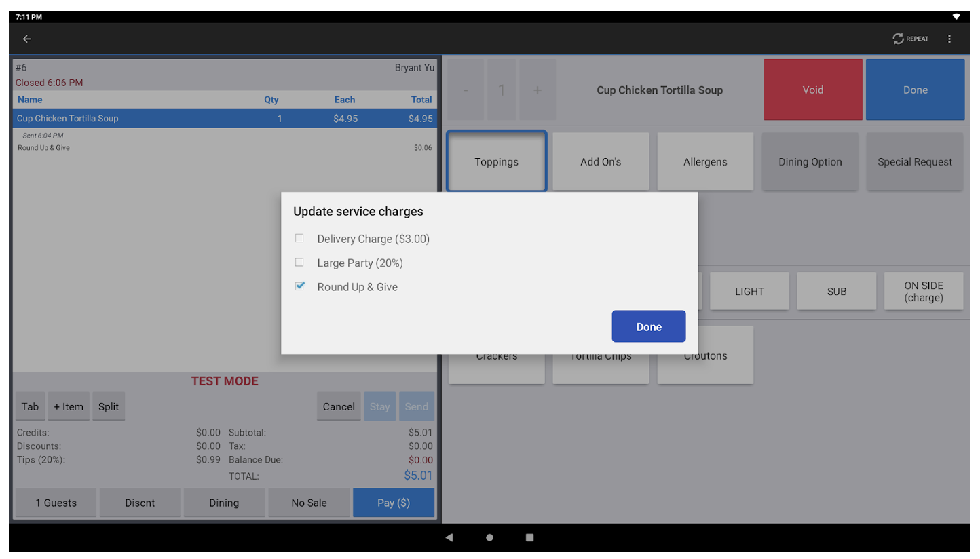
Task: Switch to the Allergens modifier tab
Action: [x=705, y=162]
